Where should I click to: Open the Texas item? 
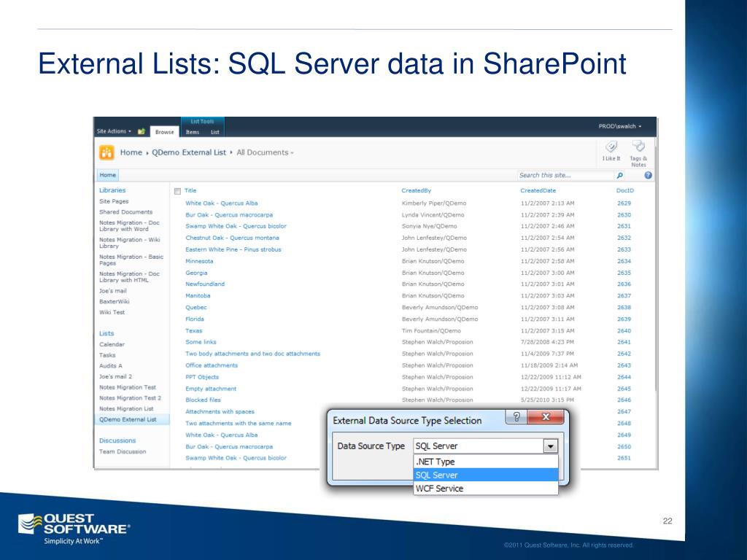(193, 330)
